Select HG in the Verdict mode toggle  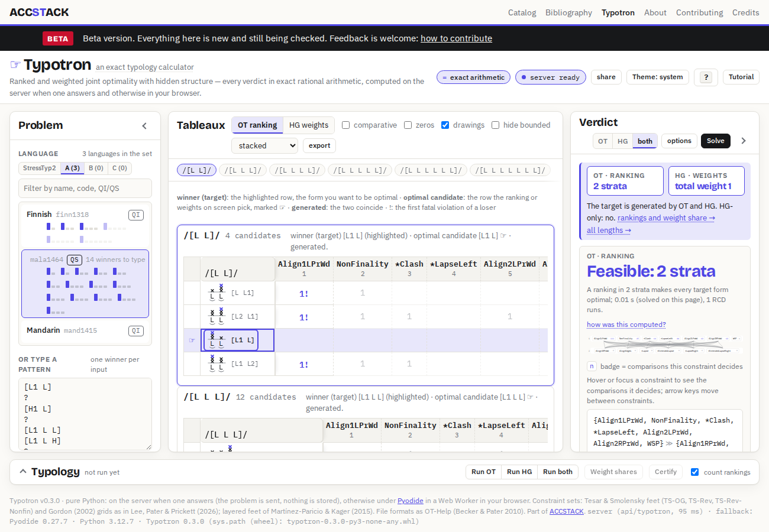point(622,141)
